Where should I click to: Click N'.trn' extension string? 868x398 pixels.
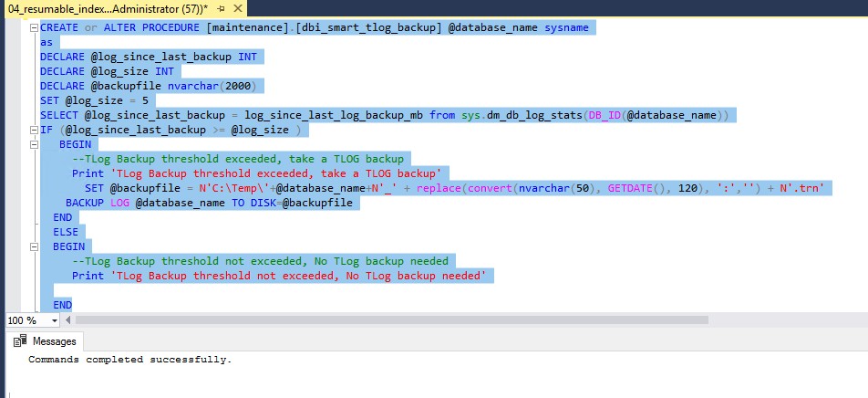[801, 188]
